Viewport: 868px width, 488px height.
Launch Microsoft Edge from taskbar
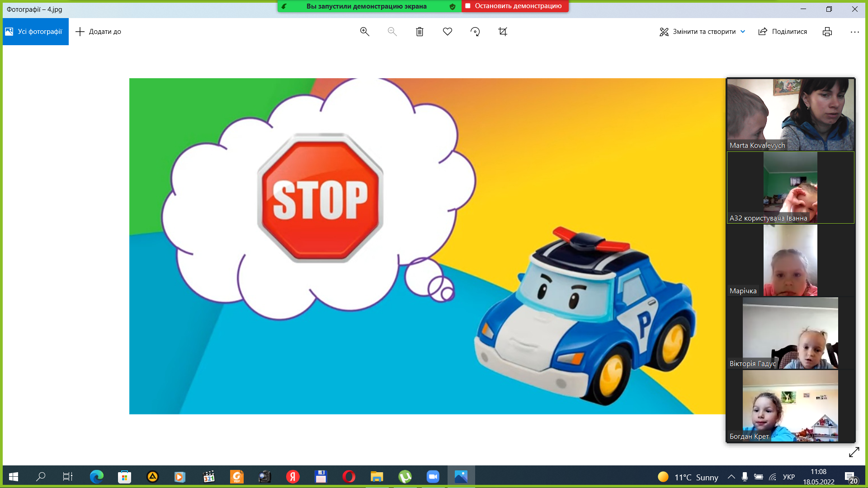(96, 477)
